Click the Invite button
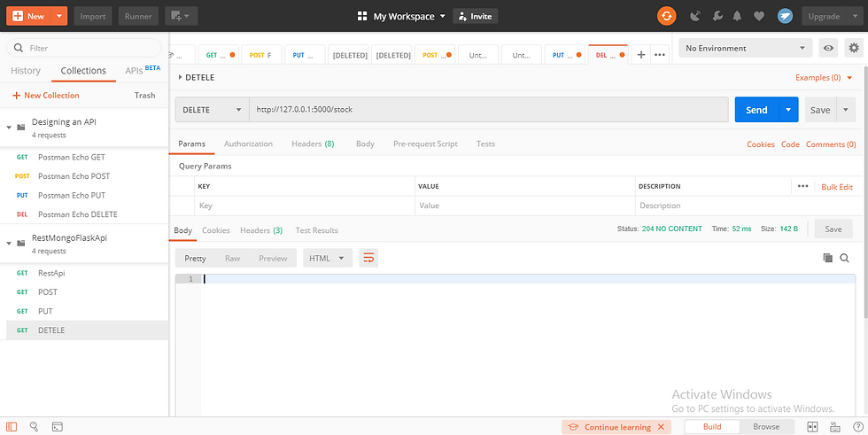The width and height of the screenshot is (868, 435). [x=476, y=16]
